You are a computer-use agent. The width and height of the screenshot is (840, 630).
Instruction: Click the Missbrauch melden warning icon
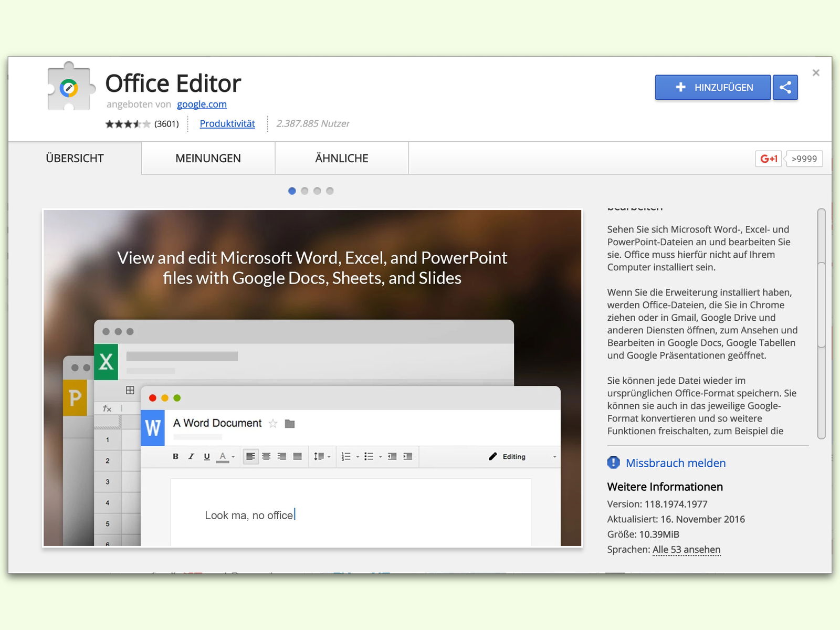pyautogui.click(x=613, y=463)
